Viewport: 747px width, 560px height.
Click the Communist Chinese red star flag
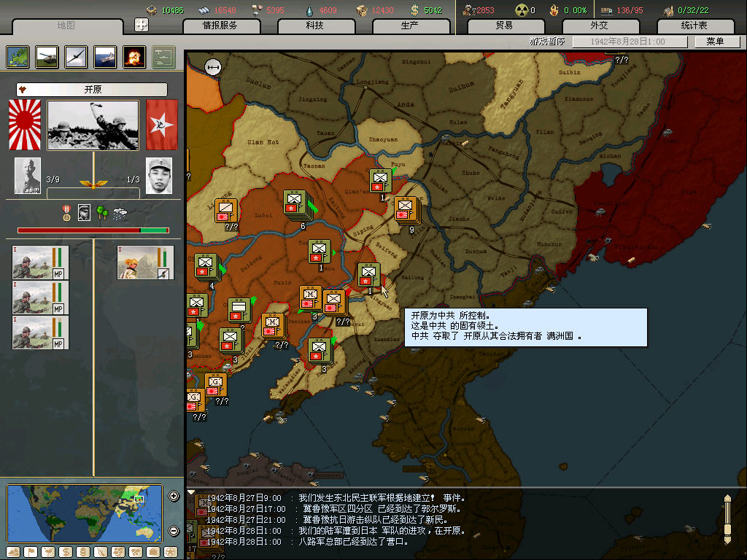click(x=161, y=125)
